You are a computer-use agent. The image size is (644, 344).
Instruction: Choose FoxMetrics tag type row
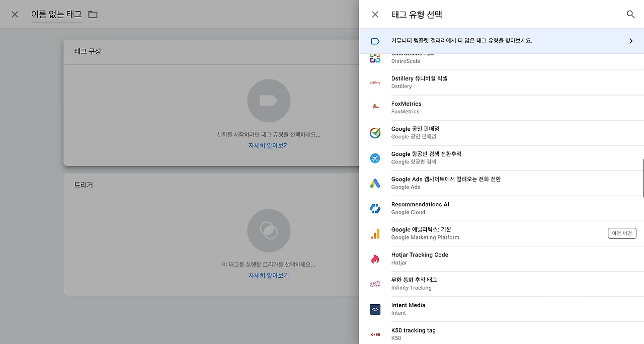[x=501, y=108]
